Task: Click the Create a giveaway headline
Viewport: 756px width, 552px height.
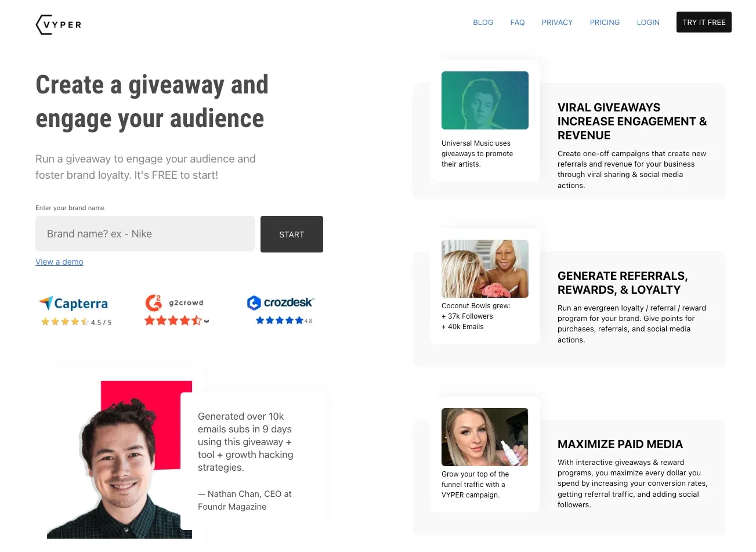Action: tap(152, 102)
